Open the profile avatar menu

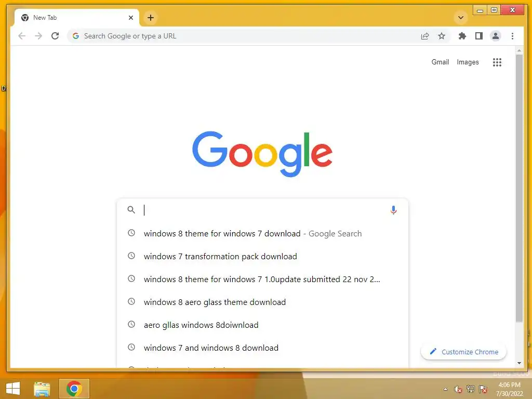click(496, 36)
